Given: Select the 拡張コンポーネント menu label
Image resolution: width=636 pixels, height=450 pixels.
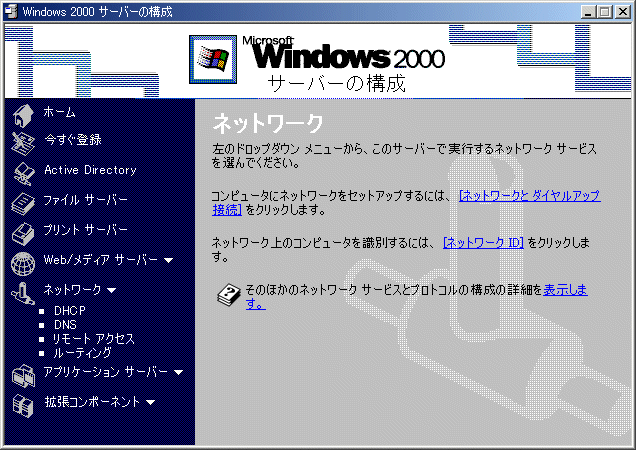Looking at the screenshot, I should pyautogui.click(x=92, y=402).
